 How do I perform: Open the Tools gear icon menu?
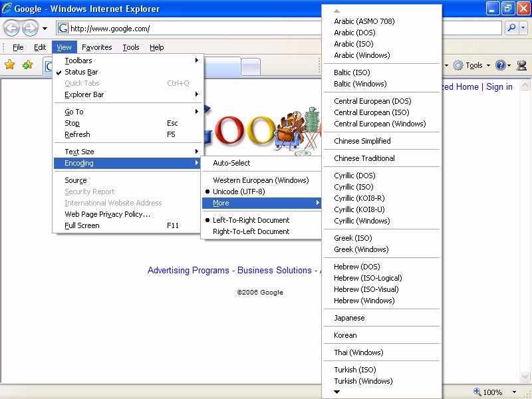(458, 65)
